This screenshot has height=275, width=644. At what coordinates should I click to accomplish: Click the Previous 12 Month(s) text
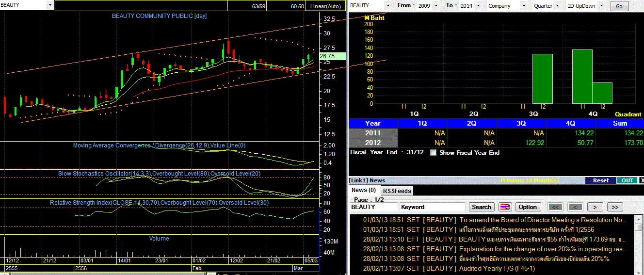(x=530, y=180)
